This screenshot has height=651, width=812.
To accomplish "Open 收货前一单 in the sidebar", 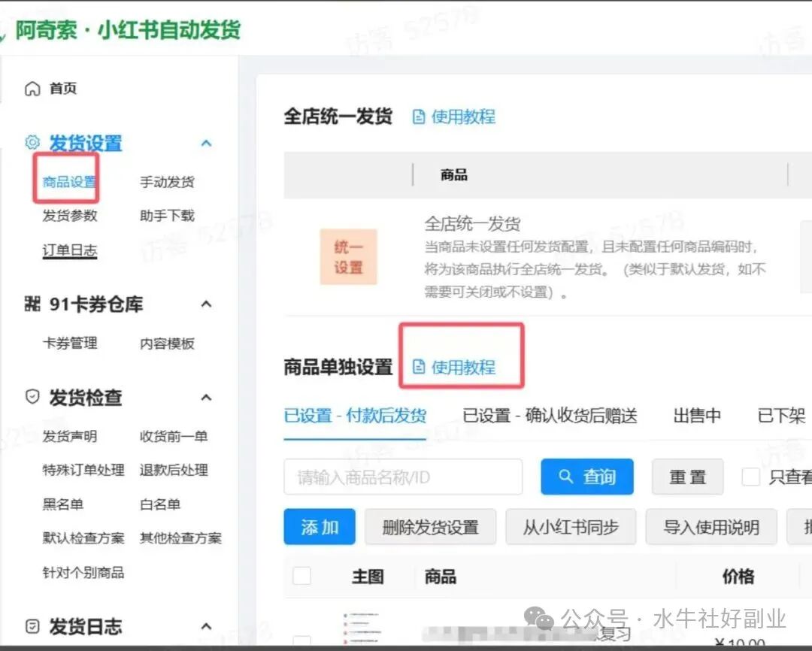I will click(174, 436).
